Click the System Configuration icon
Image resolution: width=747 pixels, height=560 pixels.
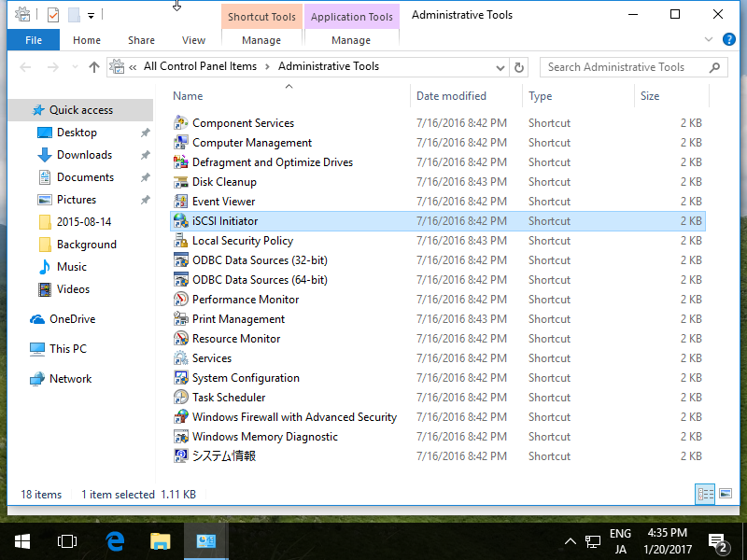point(180,378)
